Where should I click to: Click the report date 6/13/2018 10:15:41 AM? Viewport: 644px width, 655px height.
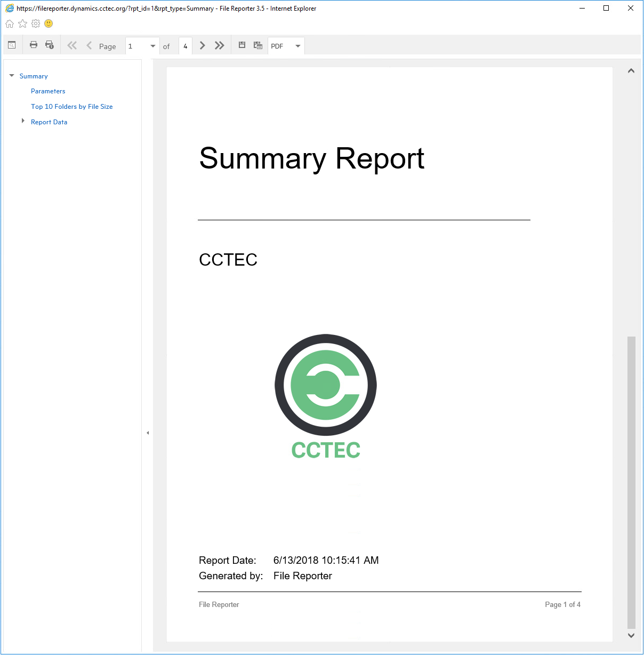point(326,560)
